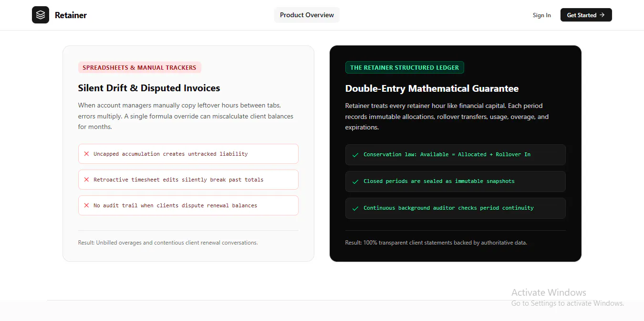Click the Double-Entry Mathematical Guarantee heading
Screen dimensions: 644x321
coord(432,88)
